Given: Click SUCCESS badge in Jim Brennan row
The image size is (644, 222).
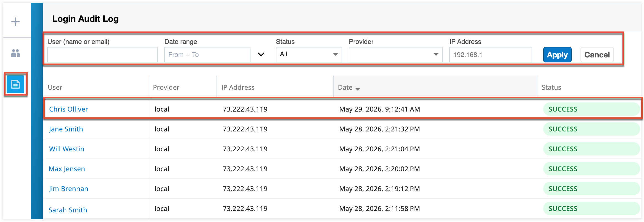Looking at the screenshot, I should 591,189.
